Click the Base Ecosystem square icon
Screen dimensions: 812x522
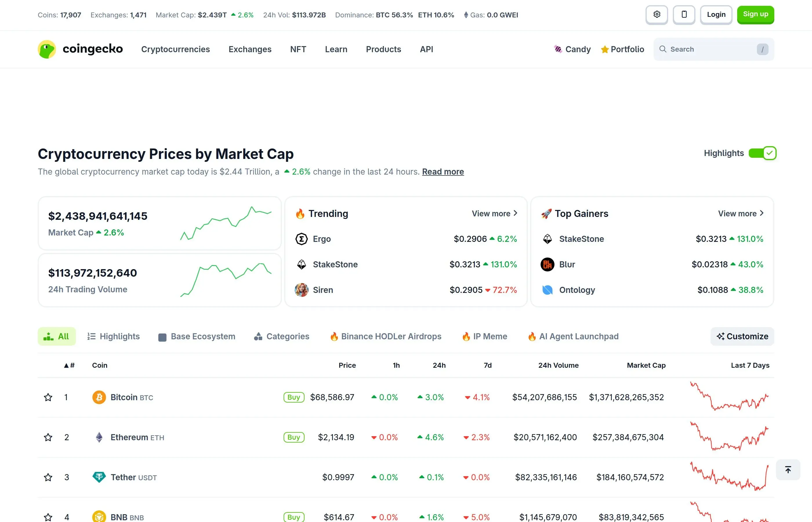(162, 337)
